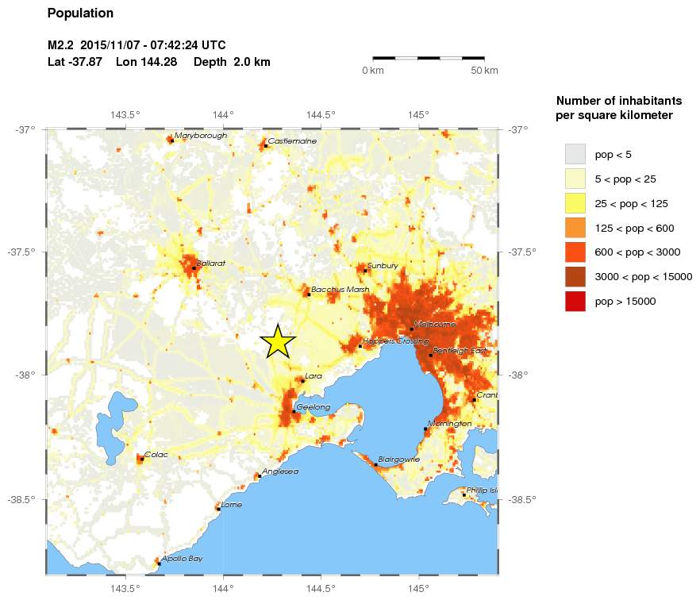The image size is (700, 600).
Task: Select the Population title tab
Action: pos(81,13)
